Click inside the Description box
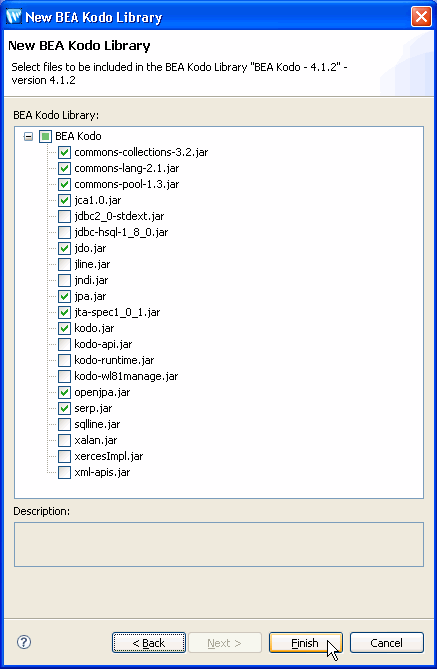This screenshot has height=669, width=437. 219,544
